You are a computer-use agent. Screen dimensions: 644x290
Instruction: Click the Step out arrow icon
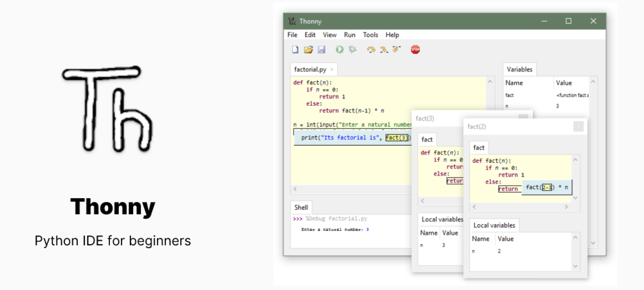tap(397, 49)
